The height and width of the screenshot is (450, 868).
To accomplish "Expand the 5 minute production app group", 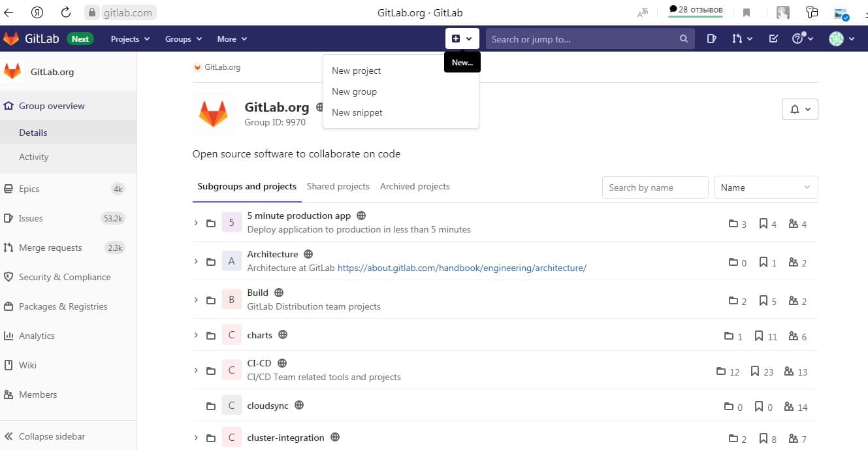I will [196, 223].
